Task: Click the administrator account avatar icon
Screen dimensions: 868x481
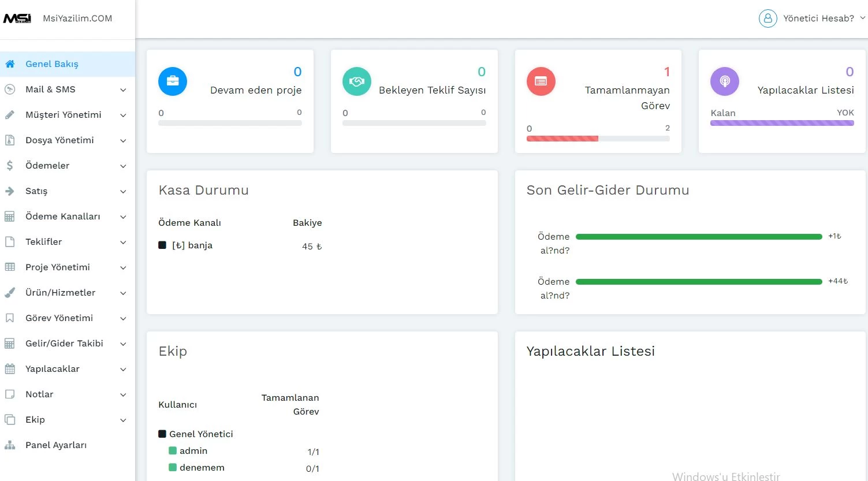Action: point(768,18)
